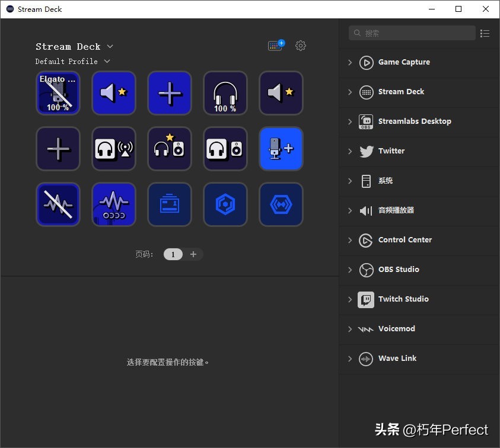Click the muted Elgato microphone key
This screenshot has height=448, width=500.
point(58,93)
